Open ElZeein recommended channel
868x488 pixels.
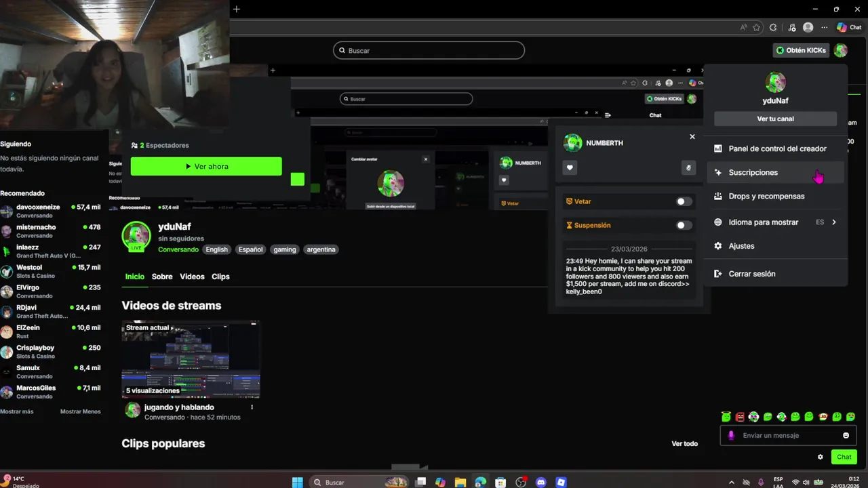(51, 331)
